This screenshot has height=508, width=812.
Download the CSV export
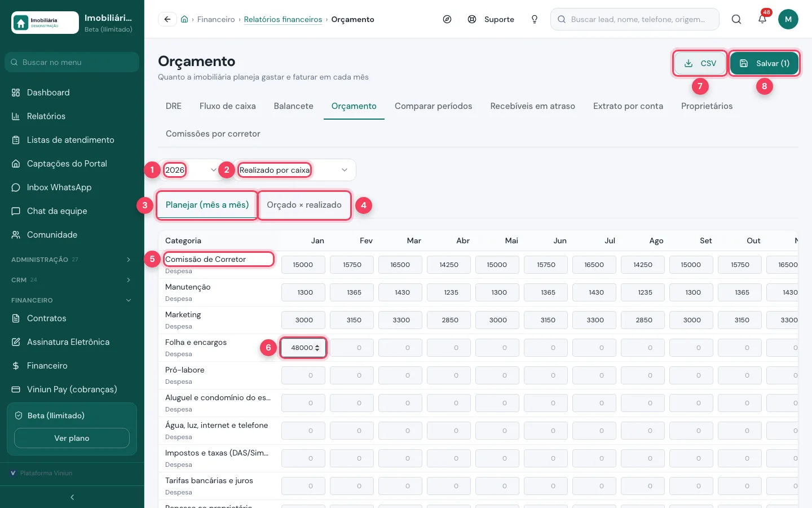click(700, 63)
